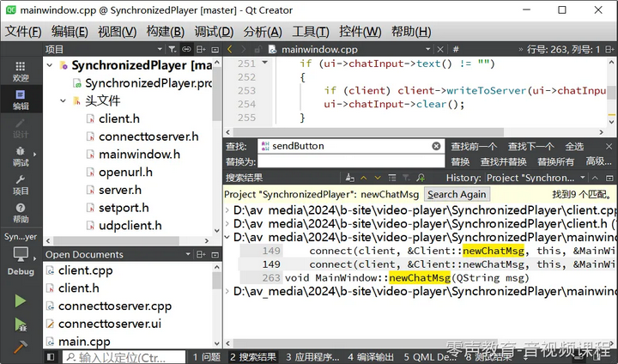618x364 pixels.
Task: Open the 构建(B) menu
Action: (166, 32)
